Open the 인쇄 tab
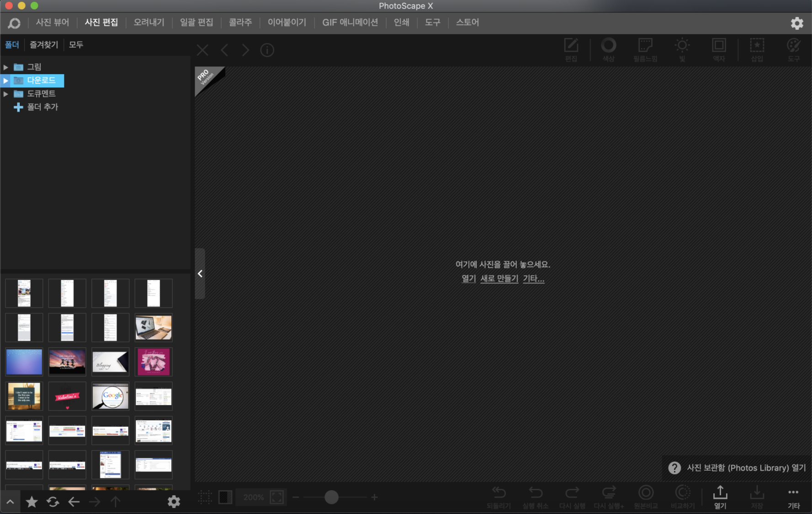 tap(402, 22)
